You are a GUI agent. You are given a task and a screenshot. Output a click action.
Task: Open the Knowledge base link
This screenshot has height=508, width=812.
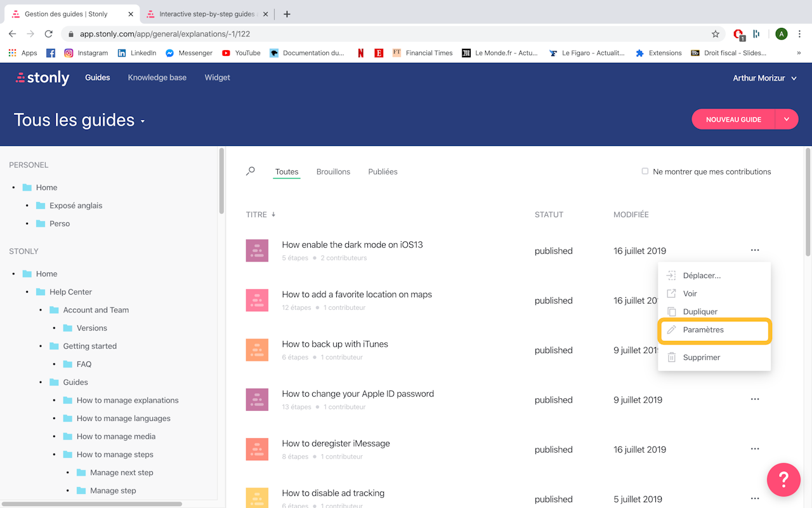coord(157,77)
